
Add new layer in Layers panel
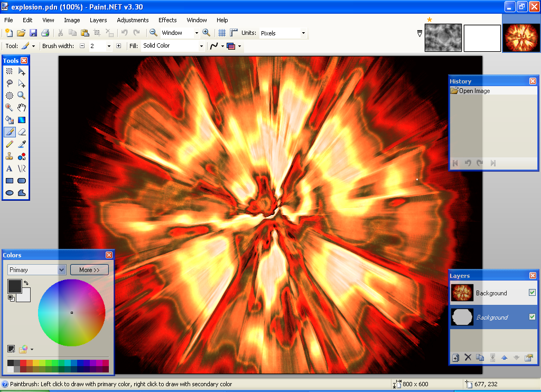(455, 358)
